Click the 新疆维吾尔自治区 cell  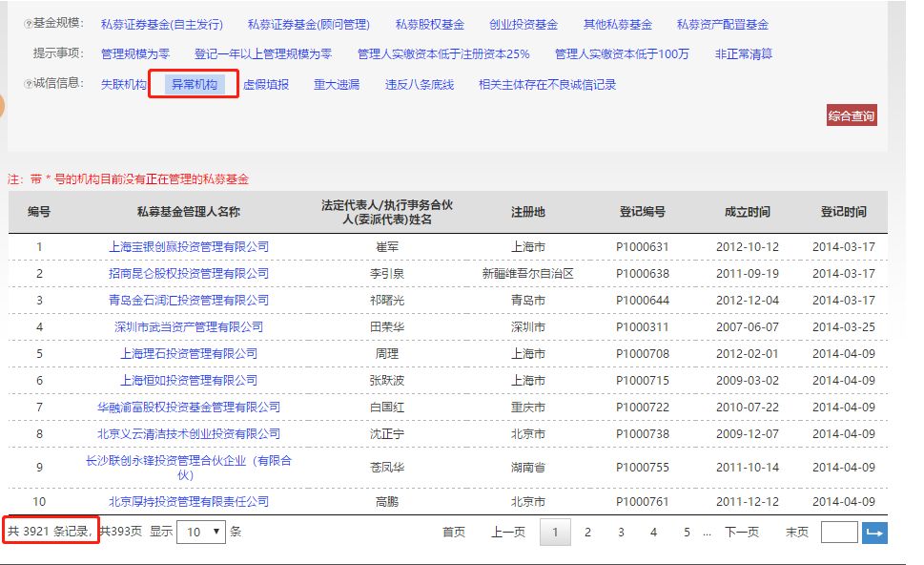coord(528,273)
